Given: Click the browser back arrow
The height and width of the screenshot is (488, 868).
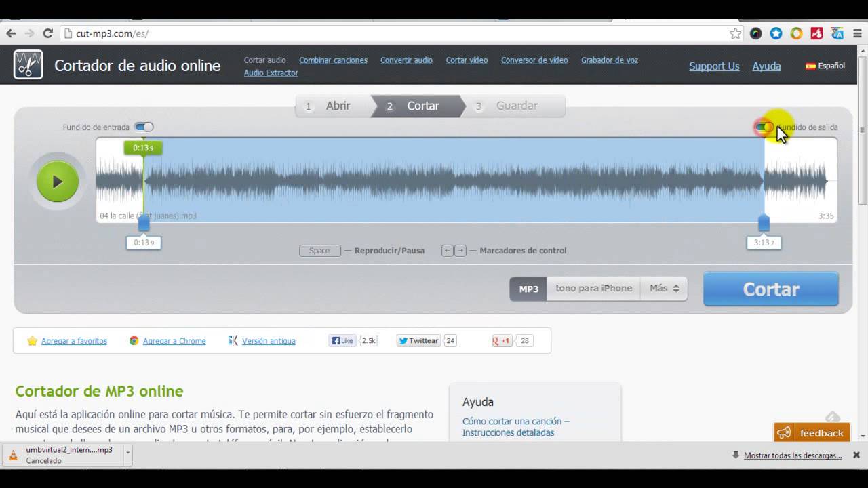Looking at the screenshot, I should coord(11,33).
